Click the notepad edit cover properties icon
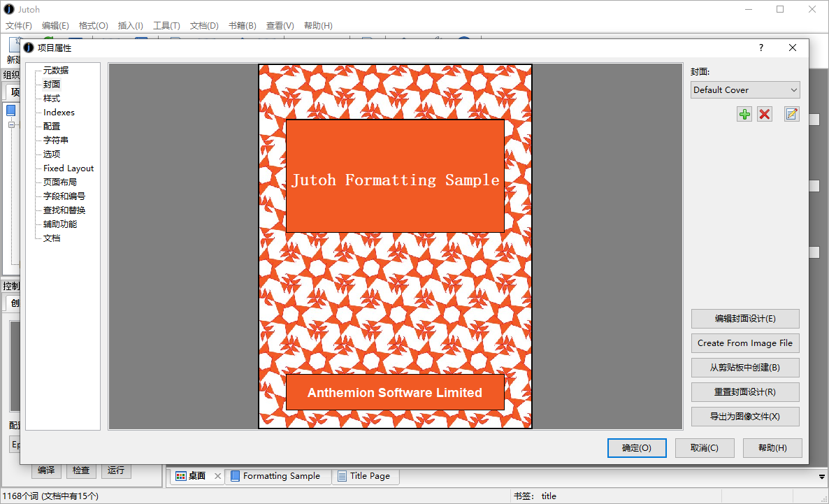 [791, 114]
